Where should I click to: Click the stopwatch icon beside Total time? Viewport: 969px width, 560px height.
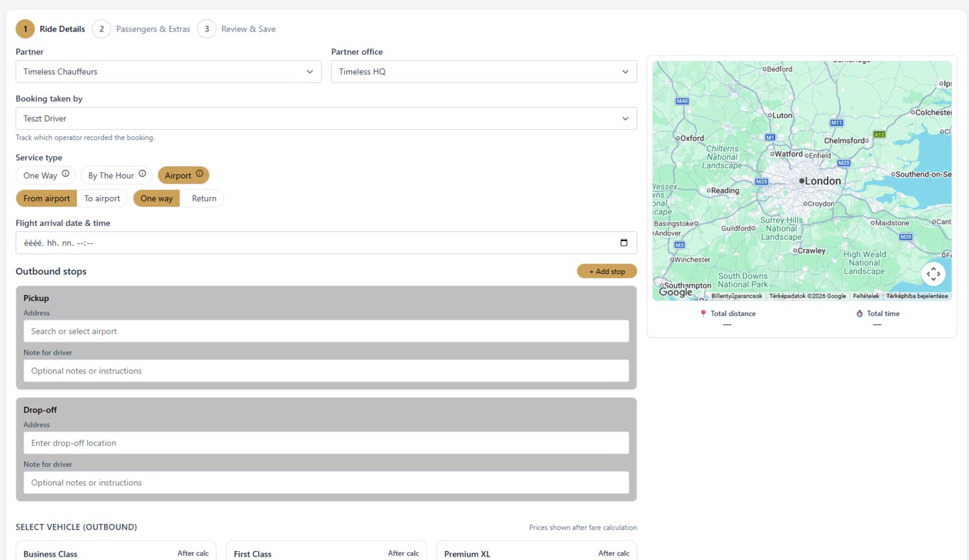tap(859, 313)
